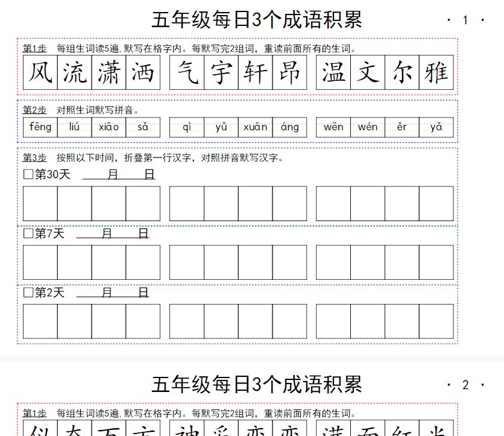504x436 pixels.
Task: Select the pinyin cell xuān
Action: (255, 127)
